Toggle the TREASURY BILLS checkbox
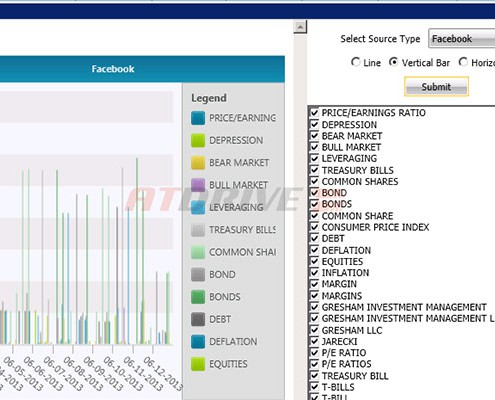This screenshot has width=495, height=400. 314,170
